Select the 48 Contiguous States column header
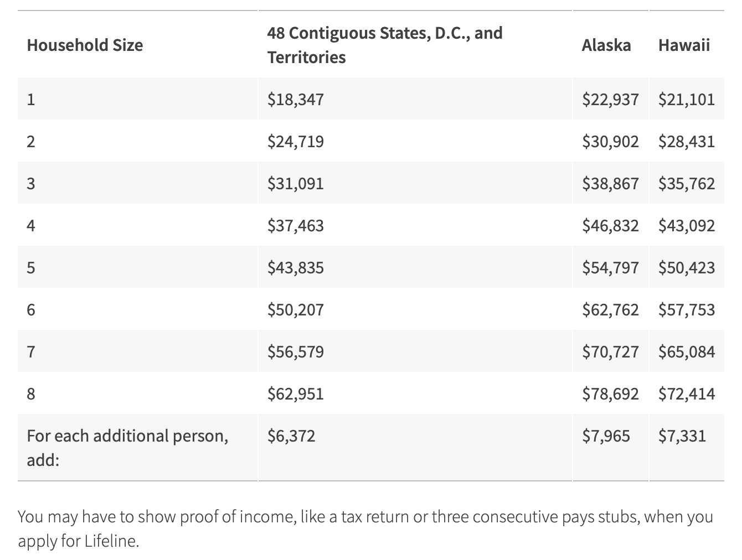Image resolution: width=742 pixels, height=560 pixels. [x=385, y=45]
